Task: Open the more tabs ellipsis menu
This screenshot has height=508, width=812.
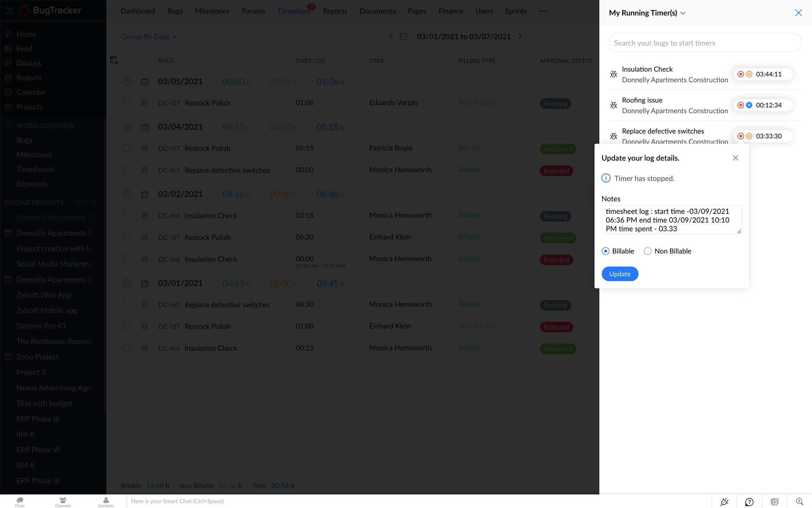Action: (543, 11)
